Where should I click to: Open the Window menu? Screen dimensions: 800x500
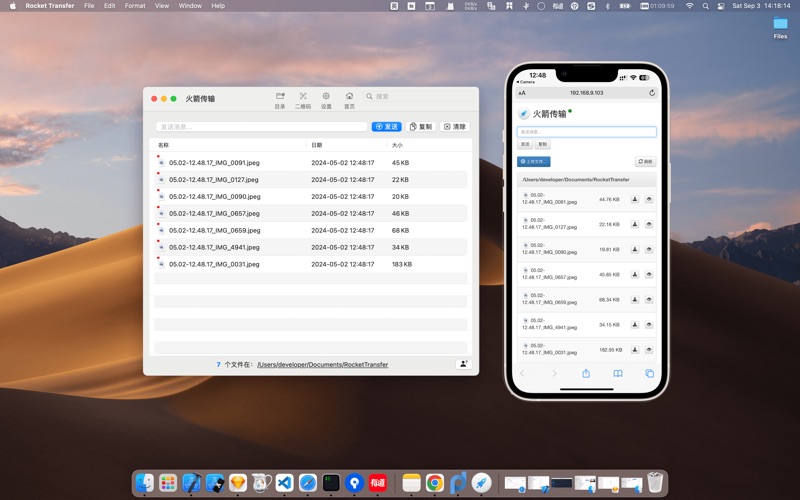click(190, 6)
